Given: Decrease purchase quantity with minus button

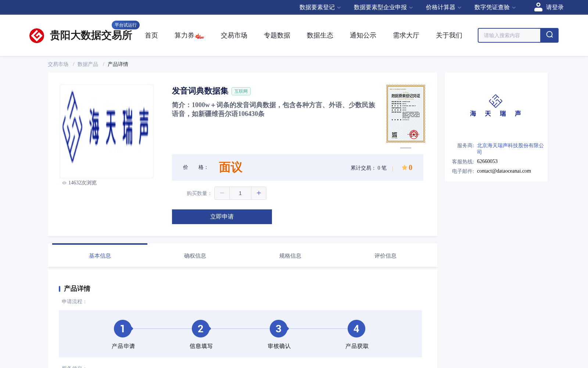Looking at the screenshot, I should click(x=222, y=193).
